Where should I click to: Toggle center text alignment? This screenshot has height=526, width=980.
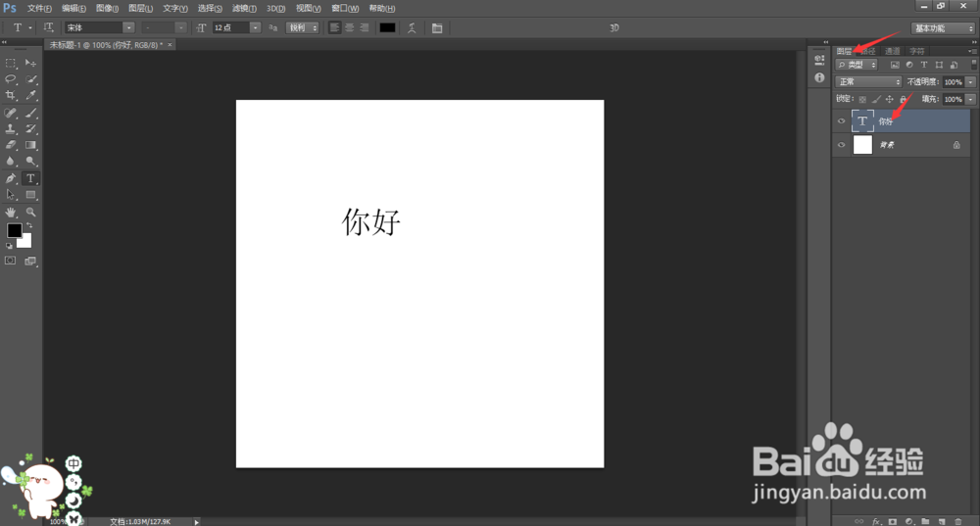(x=350, y=27)
